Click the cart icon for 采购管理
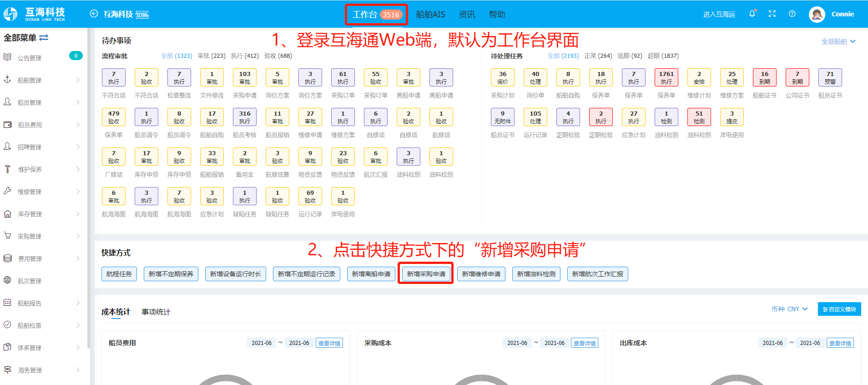The height and width of the screenshot is (385, 868). [7, 236]
